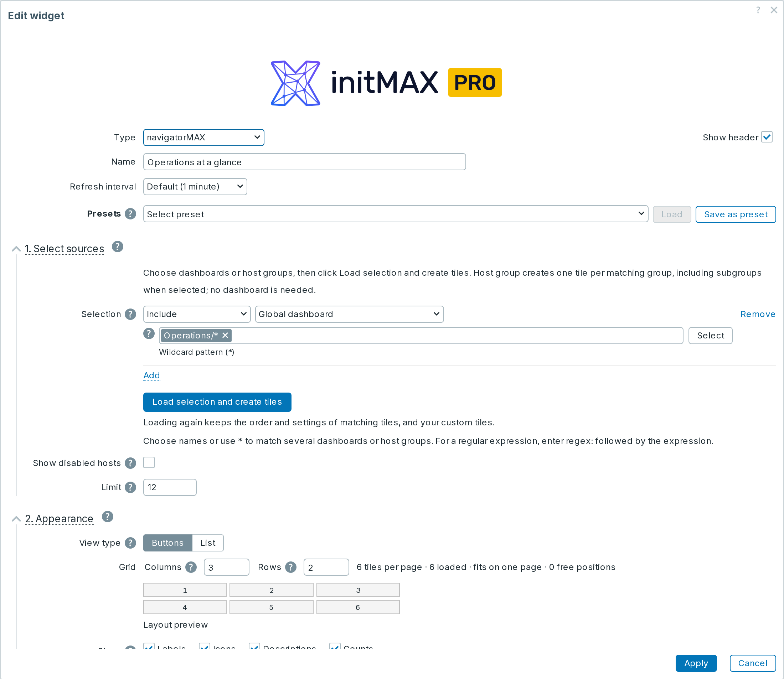Select the Buttons view type
This screenshot has height=679, width=784.
click(x=167, y=543)
